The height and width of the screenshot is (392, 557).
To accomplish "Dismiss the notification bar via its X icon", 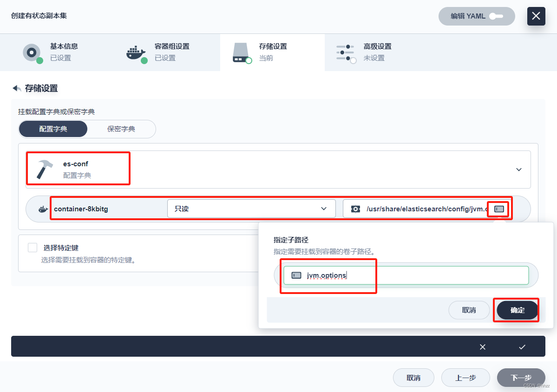I will [482, 346].
